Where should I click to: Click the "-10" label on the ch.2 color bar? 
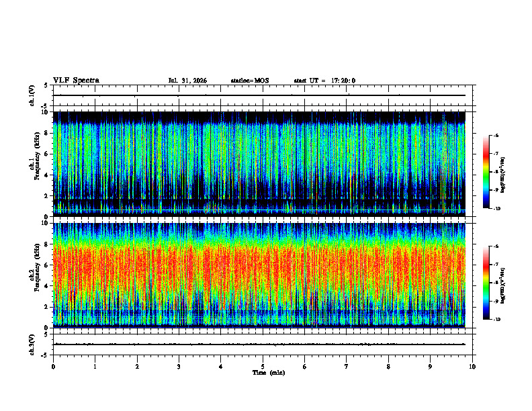pos(496,320)
